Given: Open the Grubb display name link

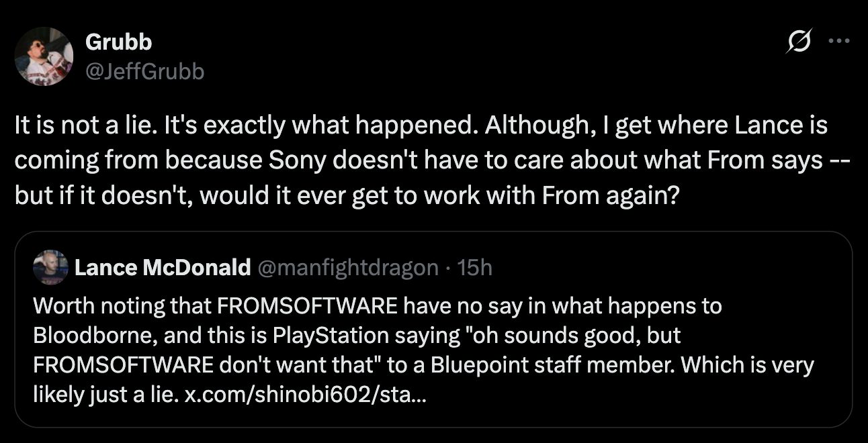Looking at the screenshot, I should click(x=118, y=42).
